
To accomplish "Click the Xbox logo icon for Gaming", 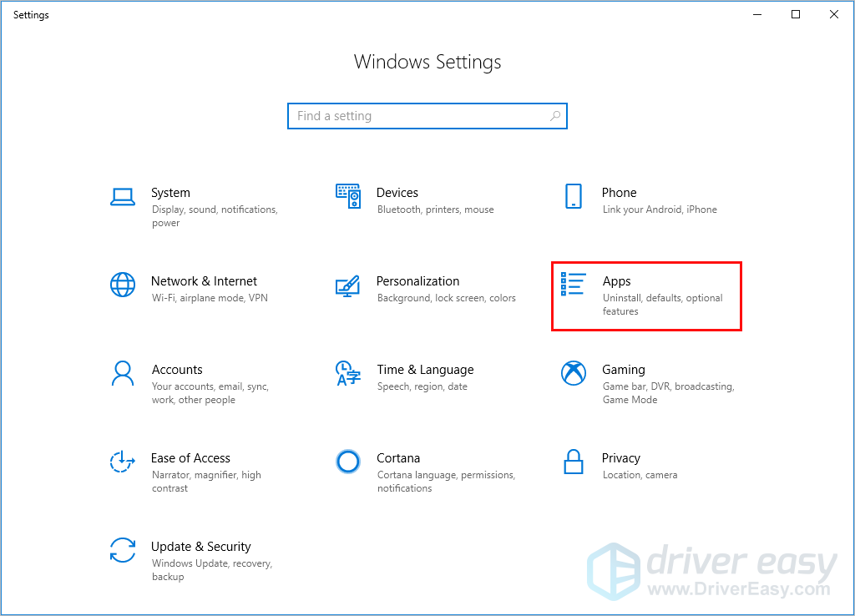I will point(573,373).
